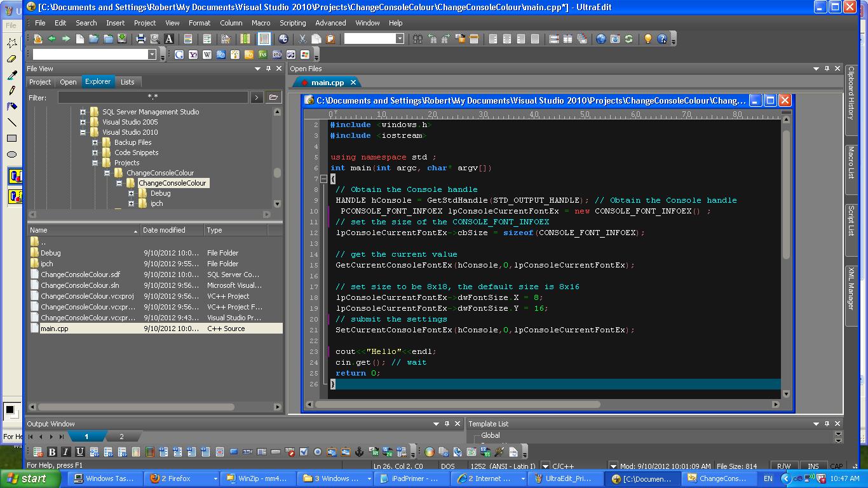Click the yellow lightbulb tip icon
Screen dimensions: 868x488
point(648,39)
